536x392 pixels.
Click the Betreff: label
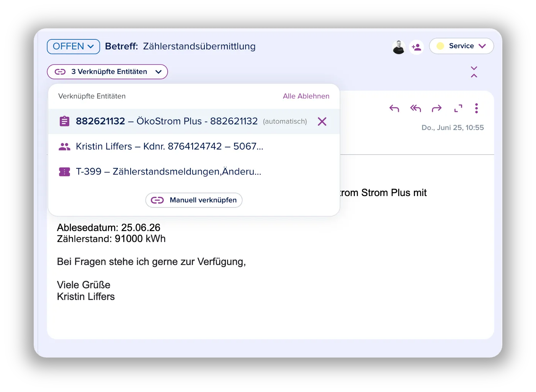click(x=121, y=46)
